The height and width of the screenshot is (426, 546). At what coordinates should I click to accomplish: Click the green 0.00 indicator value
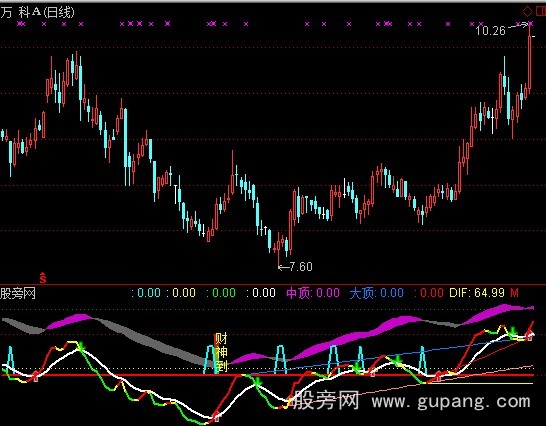click(224, 293)
